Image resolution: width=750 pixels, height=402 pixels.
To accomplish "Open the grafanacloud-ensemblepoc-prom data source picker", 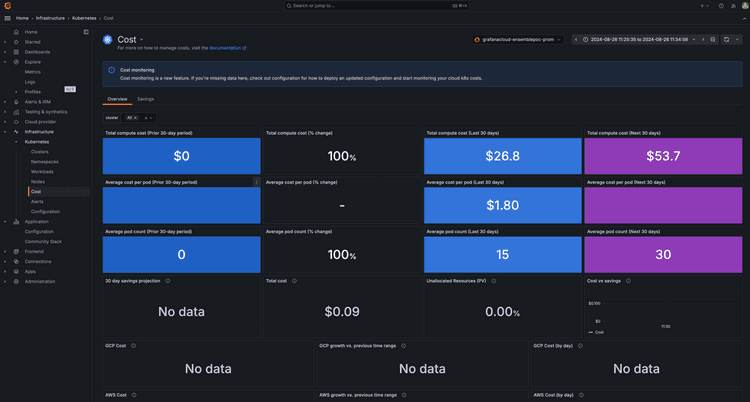I will [518, 40].
